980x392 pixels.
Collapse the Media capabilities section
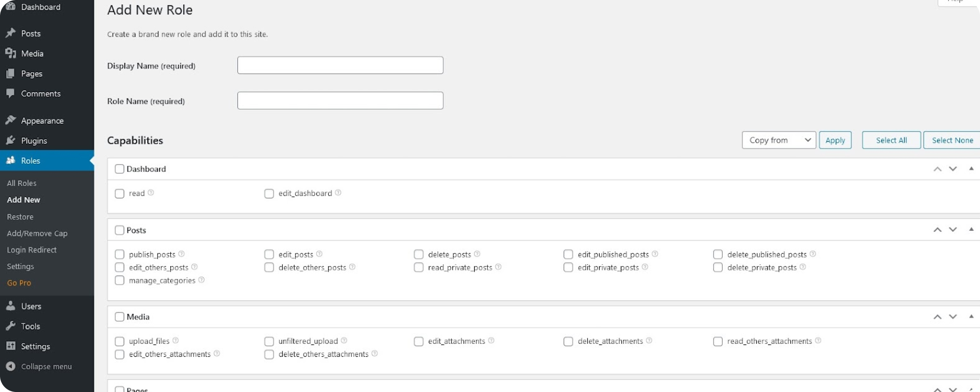[971, 316]
